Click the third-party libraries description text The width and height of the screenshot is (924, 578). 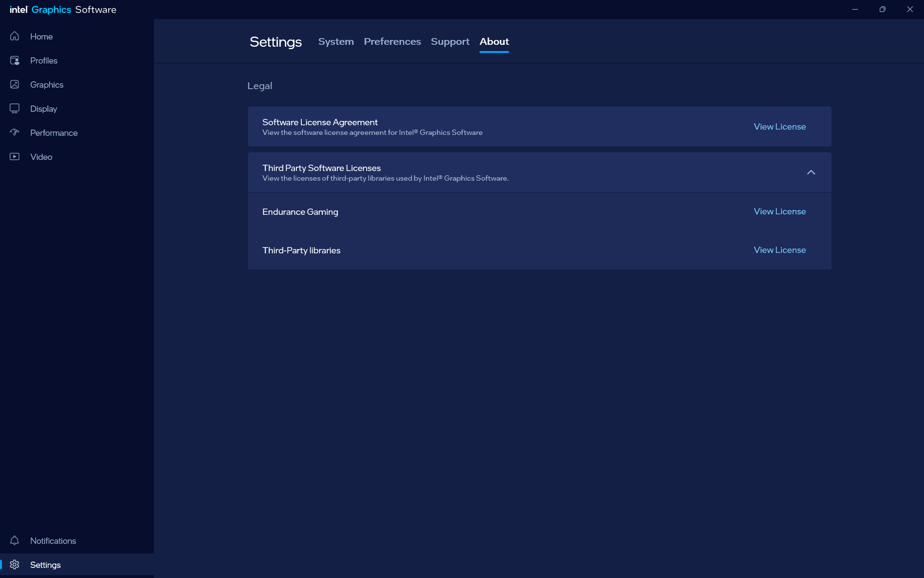(385, 178)
